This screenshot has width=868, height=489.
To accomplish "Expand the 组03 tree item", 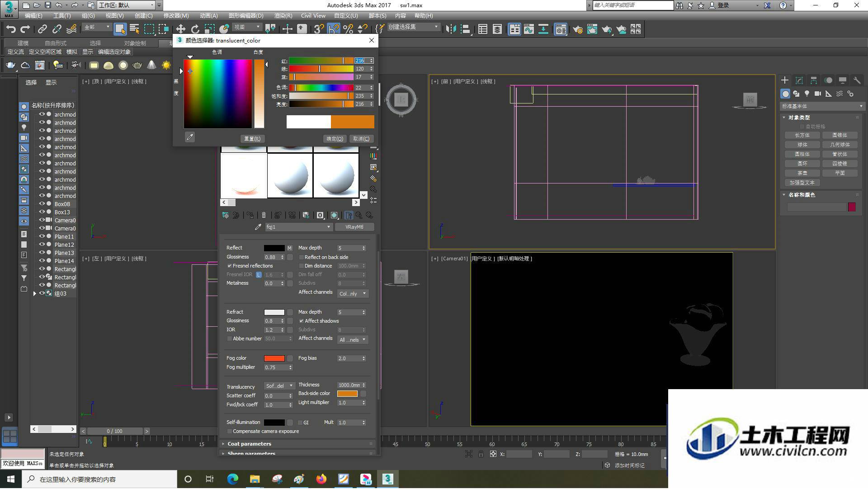I will tap(35, 293).
